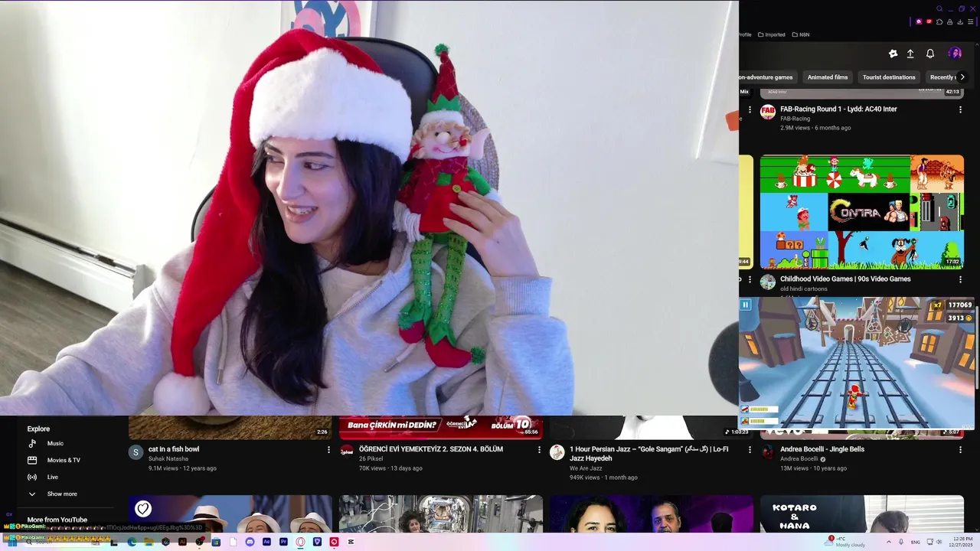Click the browser search tabs magnifier icon
The height and width of the screenshot is (551, 980).
point(939,8)
